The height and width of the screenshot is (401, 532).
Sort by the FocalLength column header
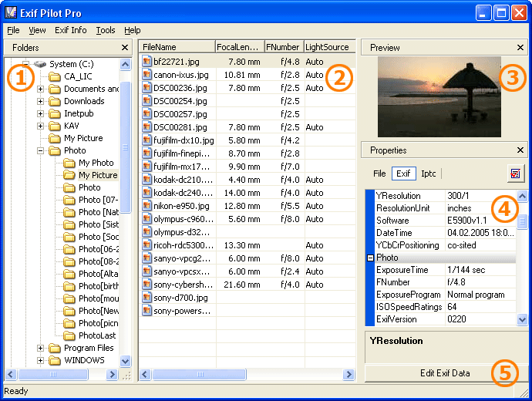pyautogui.click(x=240, y=47)
